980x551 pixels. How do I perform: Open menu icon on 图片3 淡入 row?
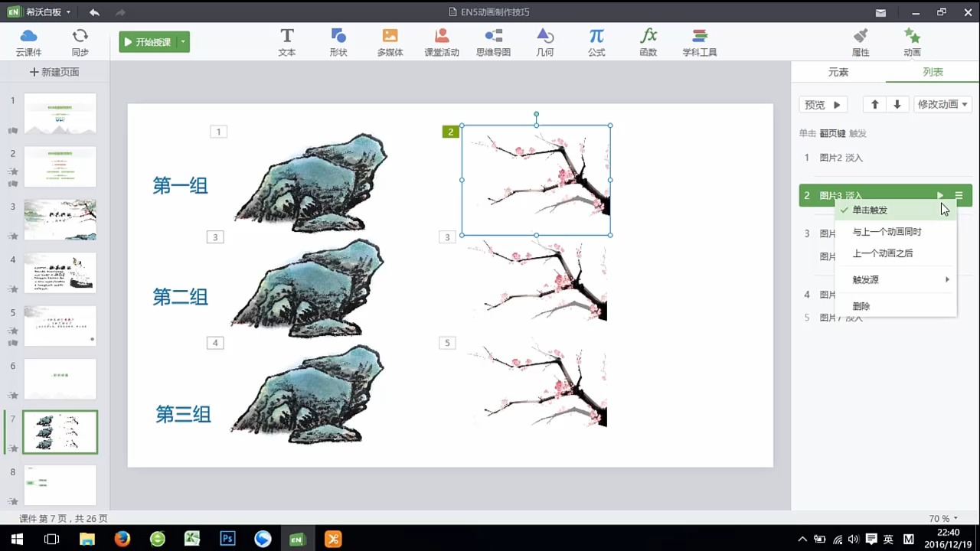pyautogui.click(x=959, y=196)
